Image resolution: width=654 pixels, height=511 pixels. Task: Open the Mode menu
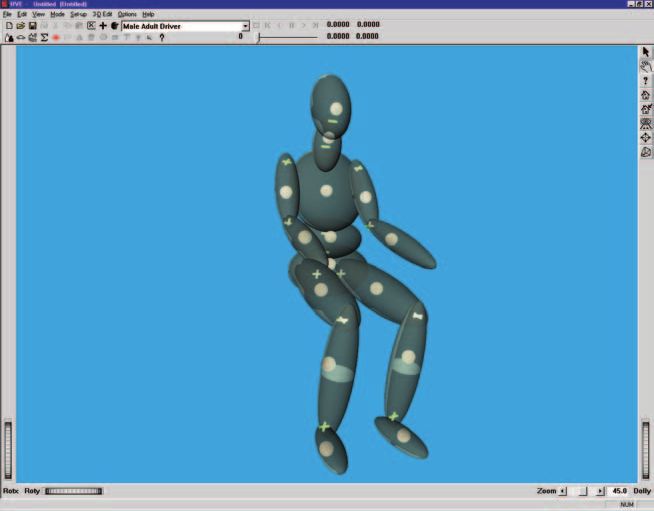58,14
